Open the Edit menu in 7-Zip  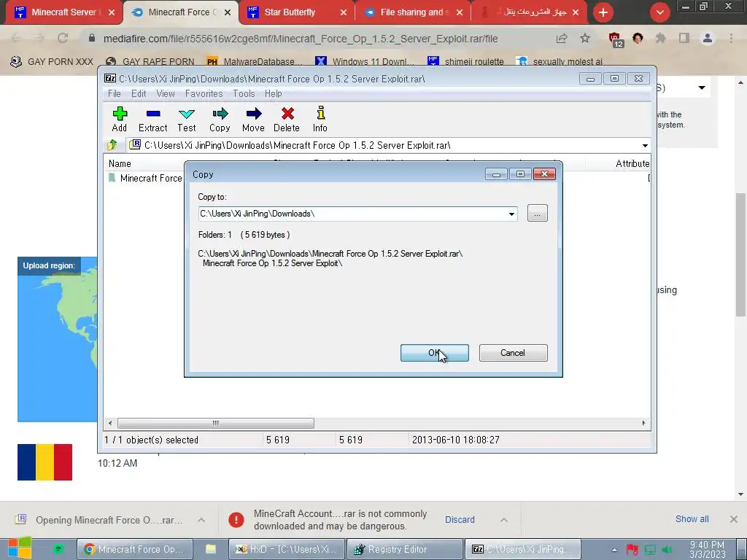pyautogui.click(x=139, y=94)
